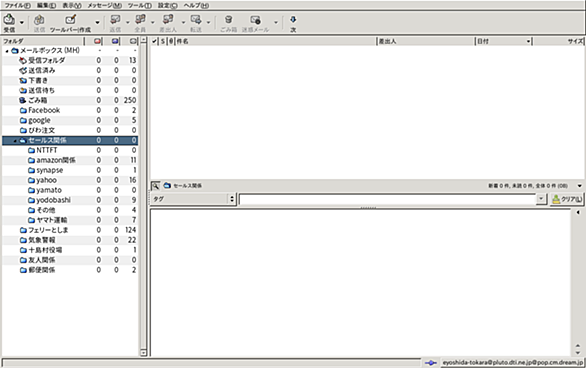586x368 pixels.
Task: Click the 送信 (send) toolbar icon
Action: click(39, 20)
